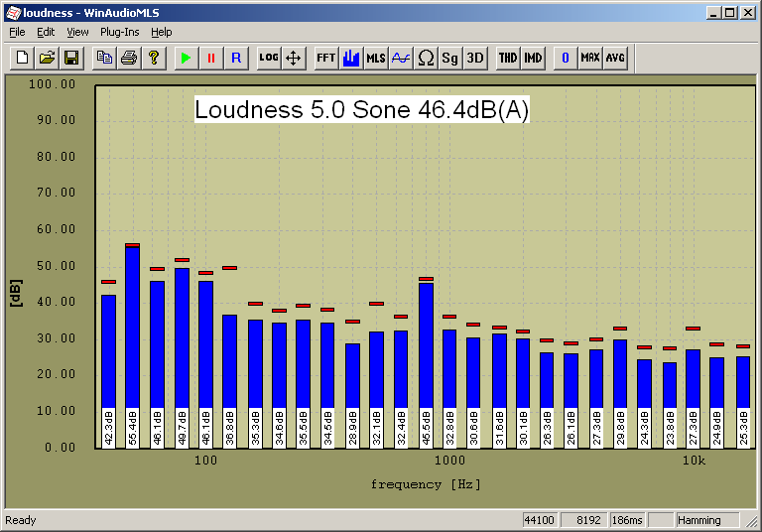Pause measurement with red pause button

pos(210,58)
